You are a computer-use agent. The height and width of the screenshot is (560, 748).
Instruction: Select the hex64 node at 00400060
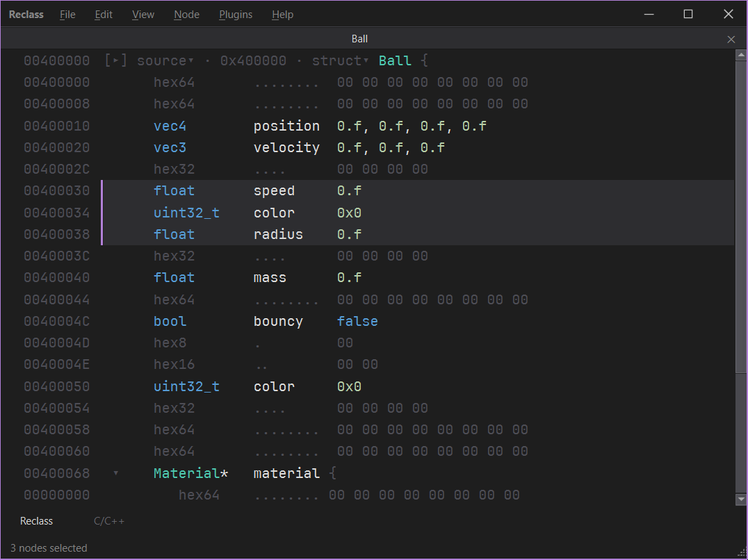(174, 451)
